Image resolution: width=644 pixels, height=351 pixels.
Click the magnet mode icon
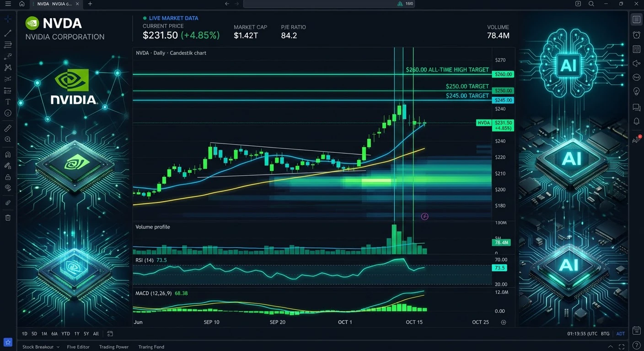(x=8, y=154)
